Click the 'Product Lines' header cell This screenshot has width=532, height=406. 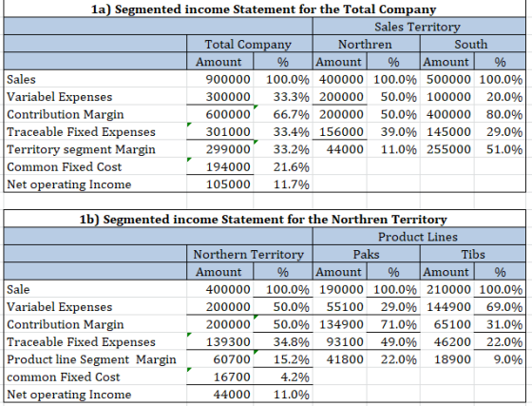pos(419,236)
